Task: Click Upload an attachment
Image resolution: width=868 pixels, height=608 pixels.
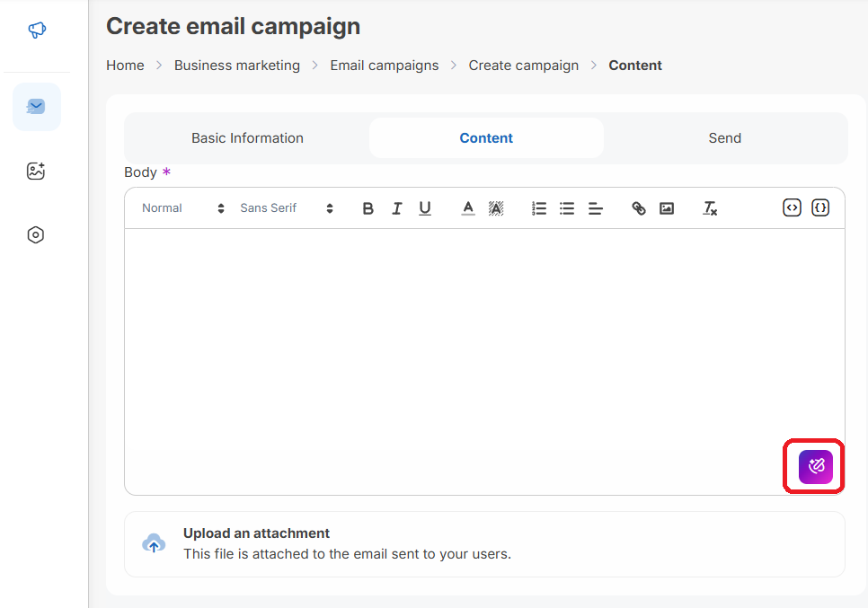Action: 256,533
